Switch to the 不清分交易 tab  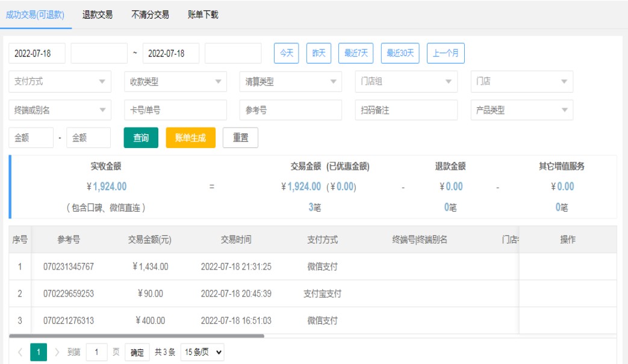point(150,14)
